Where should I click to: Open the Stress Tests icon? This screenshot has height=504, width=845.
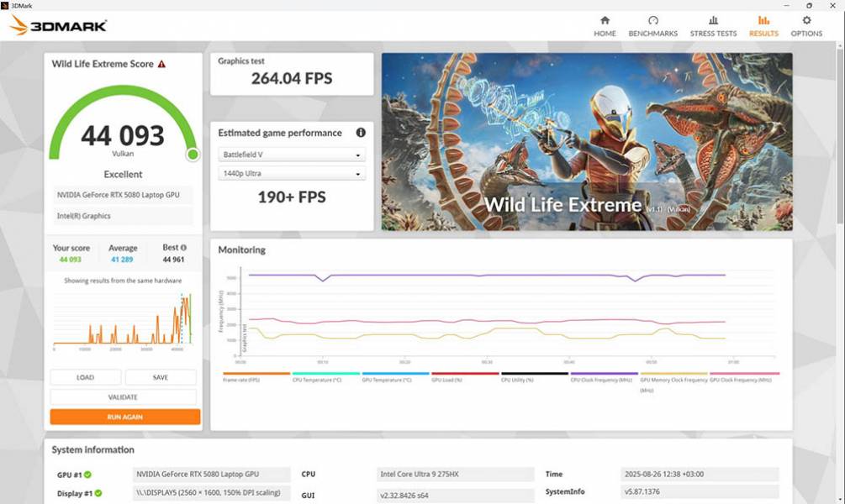click(713, 21)
